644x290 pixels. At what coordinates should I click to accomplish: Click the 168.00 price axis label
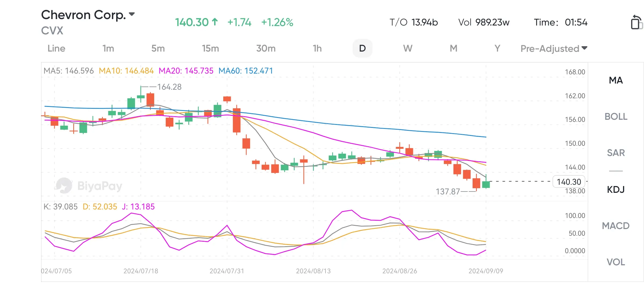pyautogui.click(x=575, y=72)
